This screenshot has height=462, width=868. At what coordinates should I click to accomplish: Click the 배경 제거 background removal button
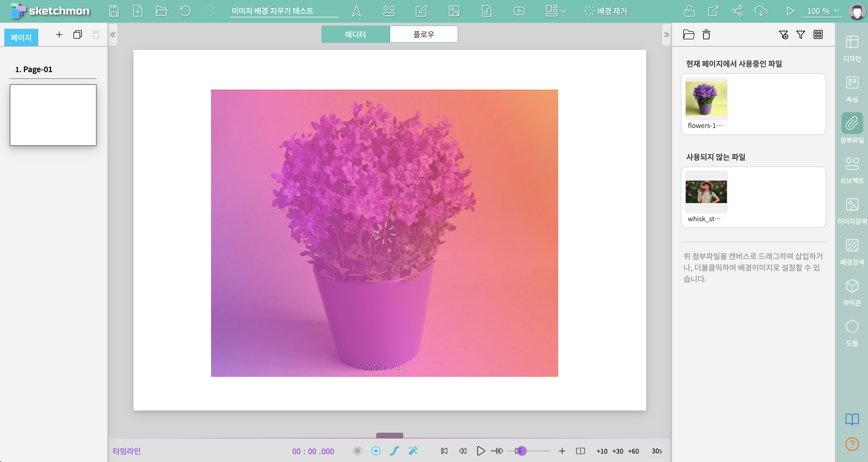[605, 11]
